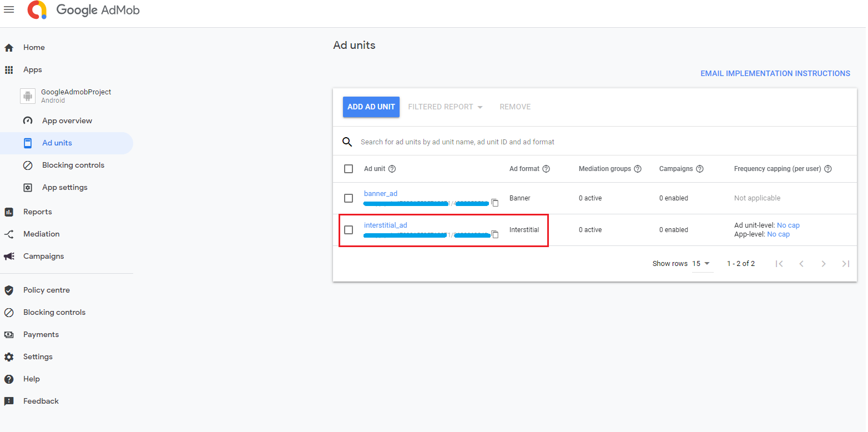Copy the banner_ad unit ID
The height and width of the screenshot is (432, 868).
(495, 203)
